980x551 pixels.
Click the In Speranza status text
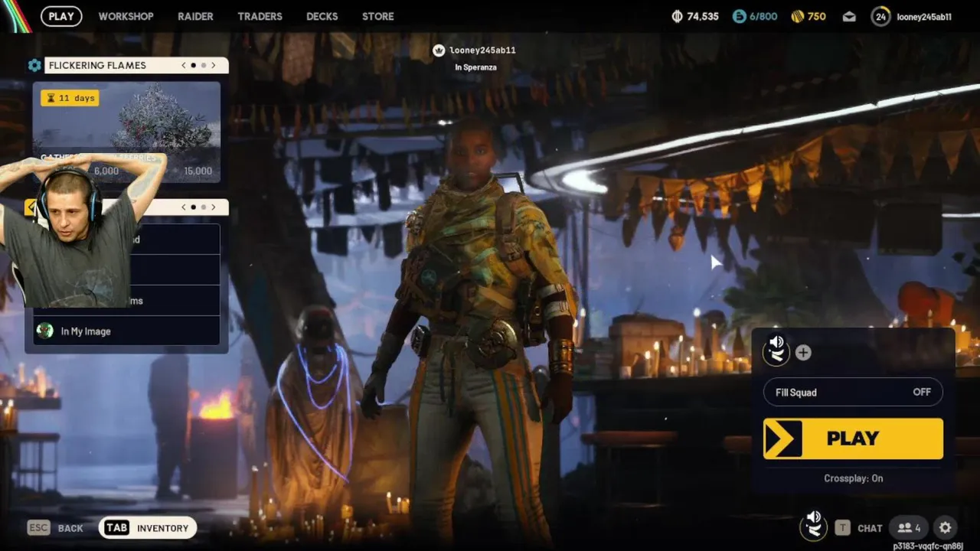475,67
